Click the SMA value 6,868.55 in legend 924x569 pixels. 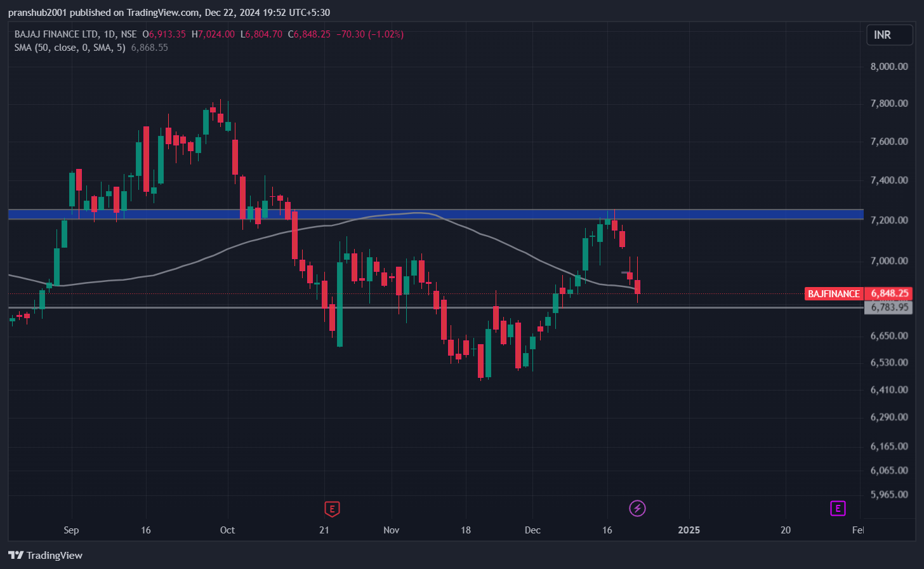pos(150,48)
